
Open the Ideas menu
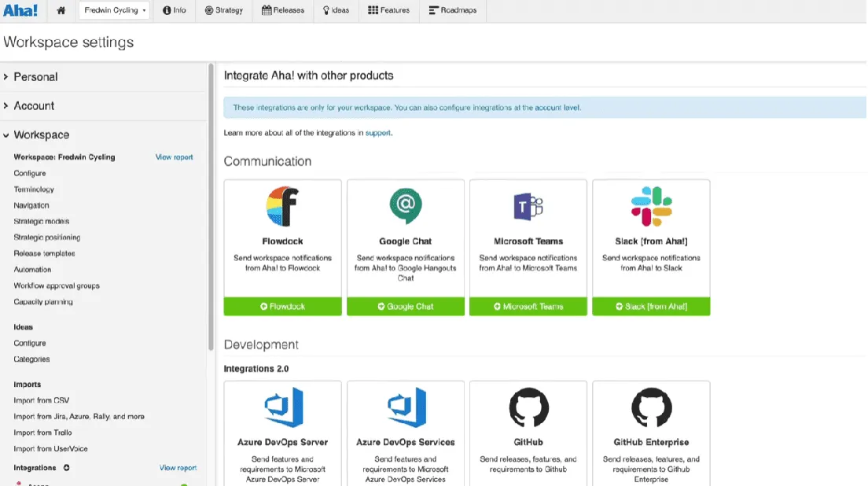[x=336, y=10]
